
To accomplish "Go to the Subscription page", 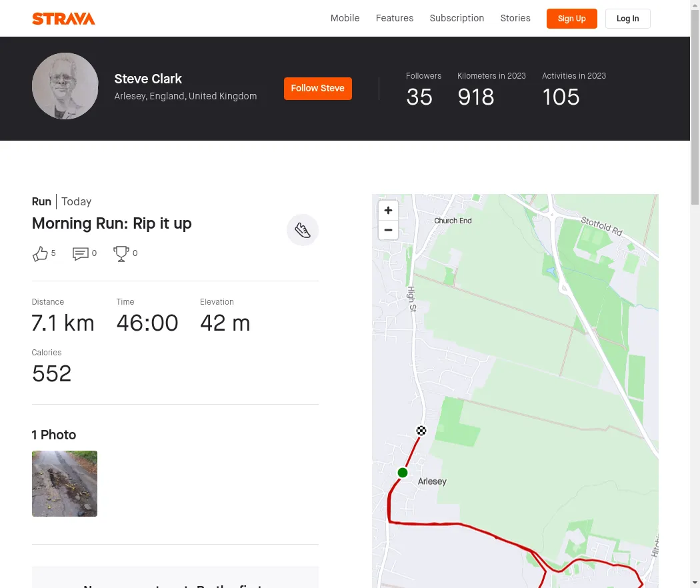I will [457, 19].
